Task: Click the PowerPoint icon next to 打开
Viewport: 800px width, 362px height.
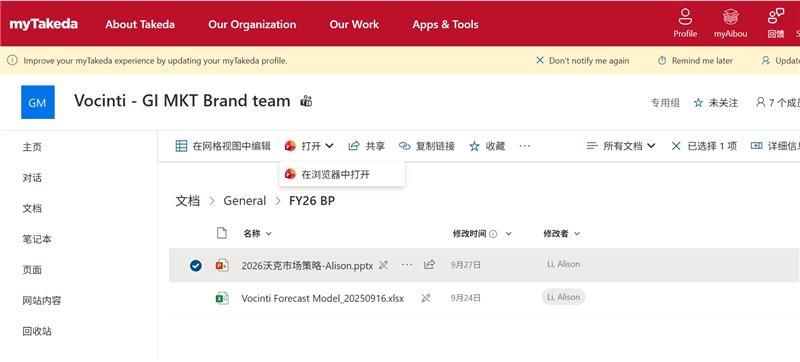Action: pos(290,146)
